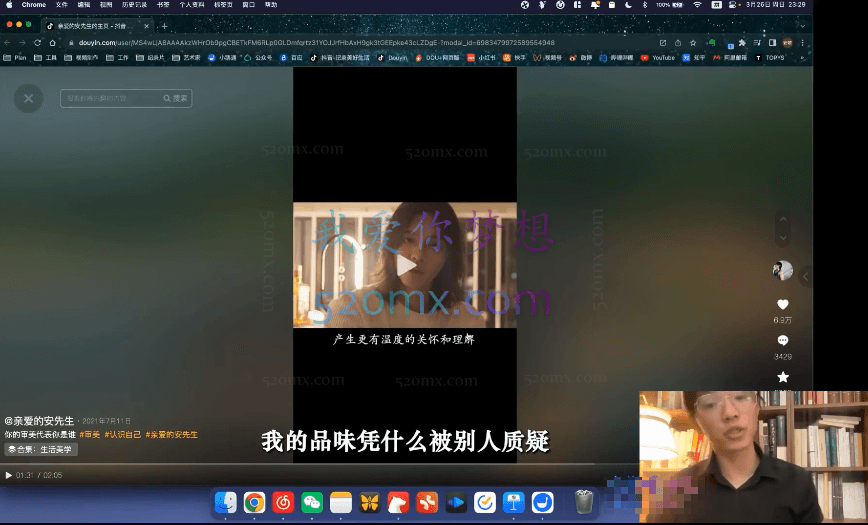
Task: Open the #亲爱的安先生 hashtag
Action: (x=172, y=435)
